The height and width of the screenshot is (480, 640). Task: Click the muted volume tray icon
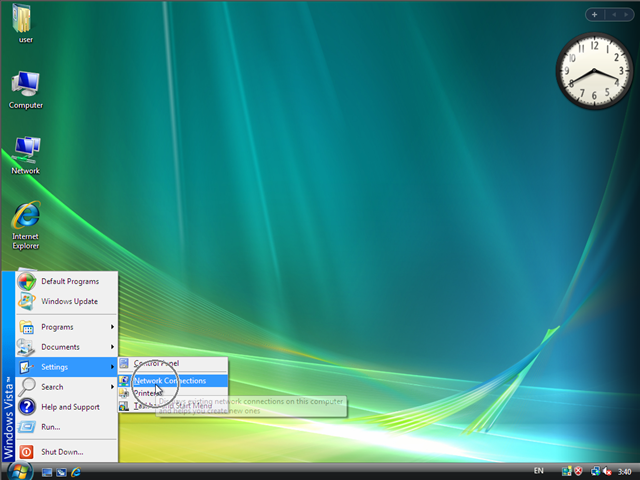pos(607,471)
